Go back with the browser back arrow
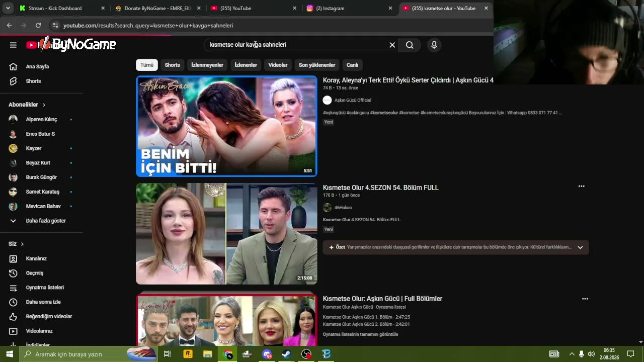644x362 pixels. (x=9, y=25)
